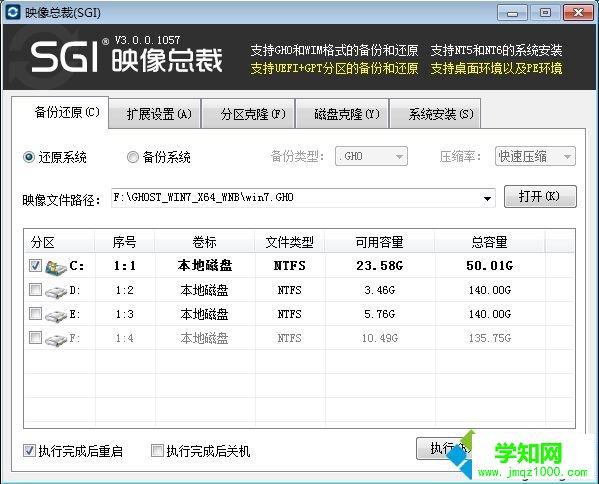Screen dimensions: 599x484
Task: Click the E: drive disk icon
Action: point(56,316)
